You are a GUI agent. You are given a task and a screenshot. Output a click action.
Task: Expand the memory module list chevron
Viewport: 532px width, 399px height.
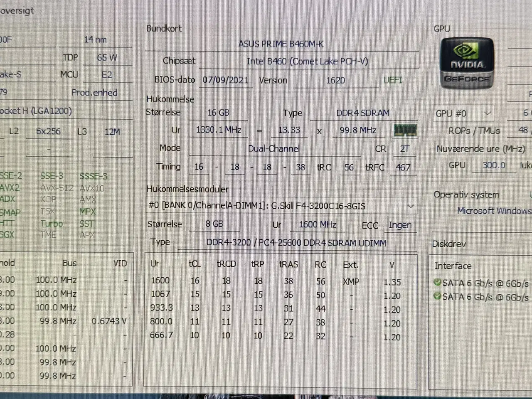411,206
